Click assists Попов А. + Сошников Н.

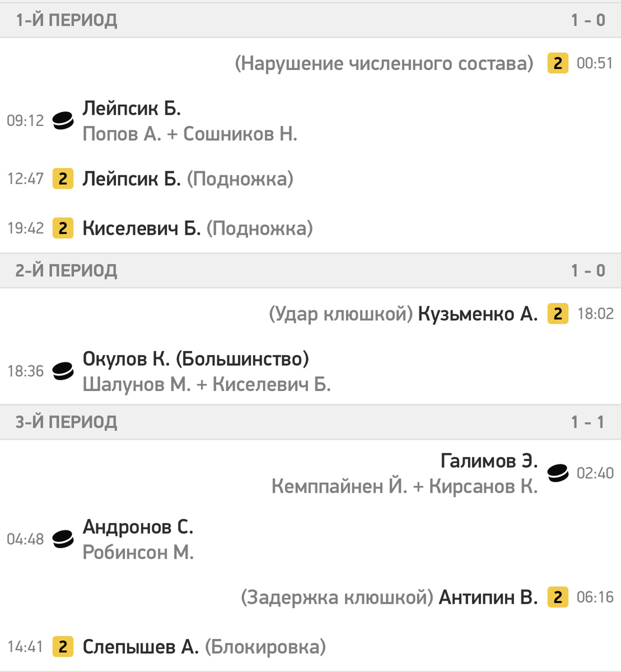coord(190,134)
